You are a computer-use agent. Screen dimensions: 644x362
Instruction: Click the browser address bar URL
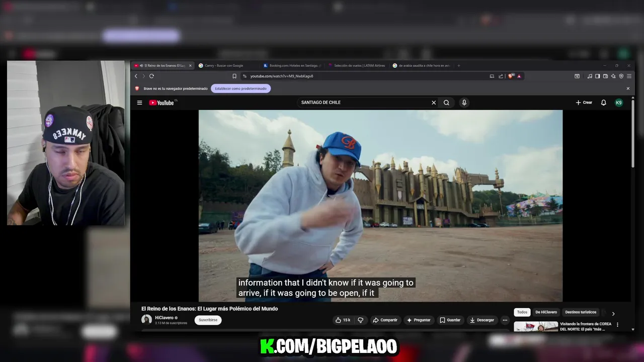tap(282, 76)
